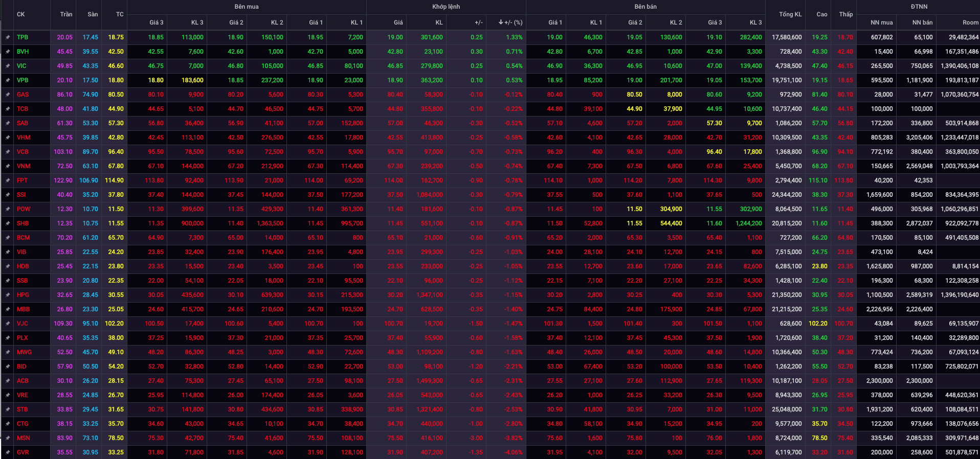Open the MWG ticker symbol

coord(24,352)
